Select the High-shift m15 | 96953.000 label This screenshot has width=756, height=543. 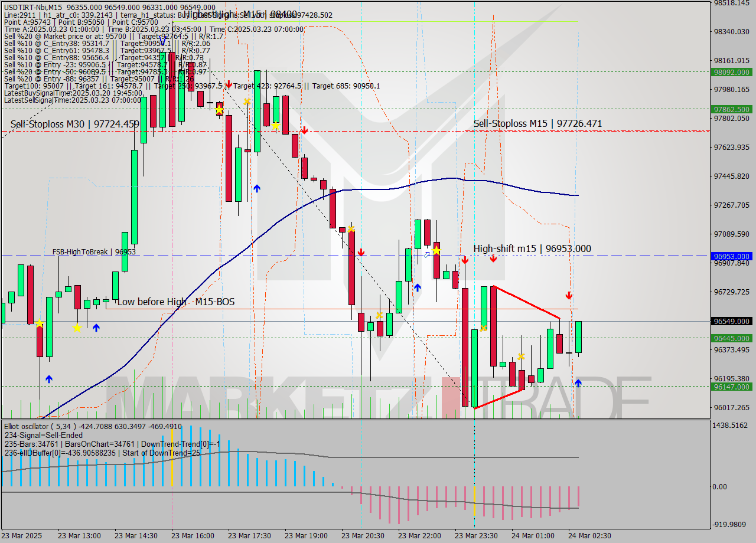(x=532, y=249)
